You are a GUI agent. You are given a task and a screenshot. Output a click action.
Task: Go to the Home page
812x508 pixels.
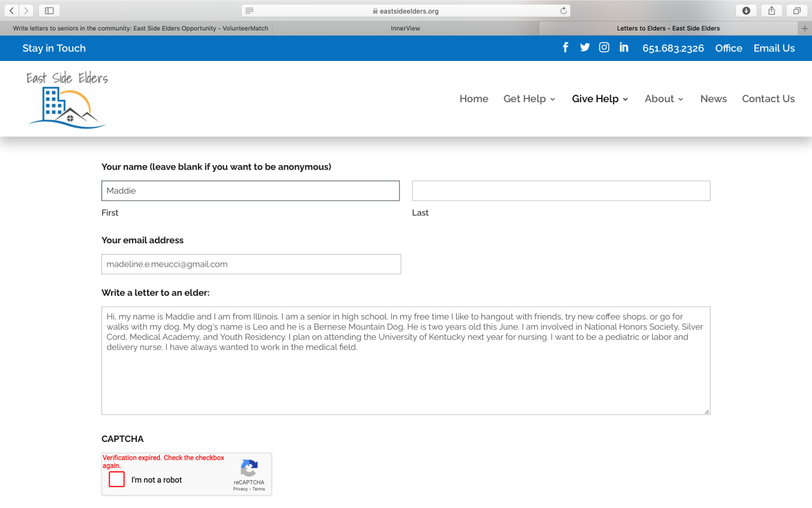[474, 99]
